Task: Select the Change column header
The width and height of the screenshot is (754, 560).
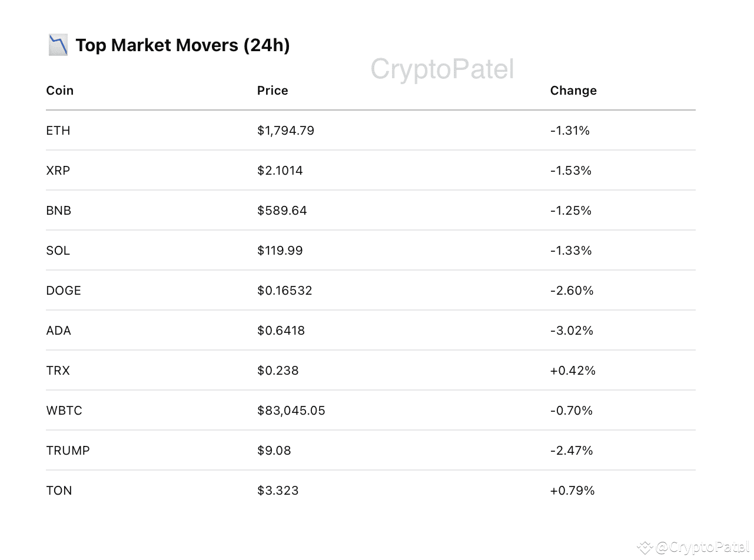Action: tap(573, 91)
